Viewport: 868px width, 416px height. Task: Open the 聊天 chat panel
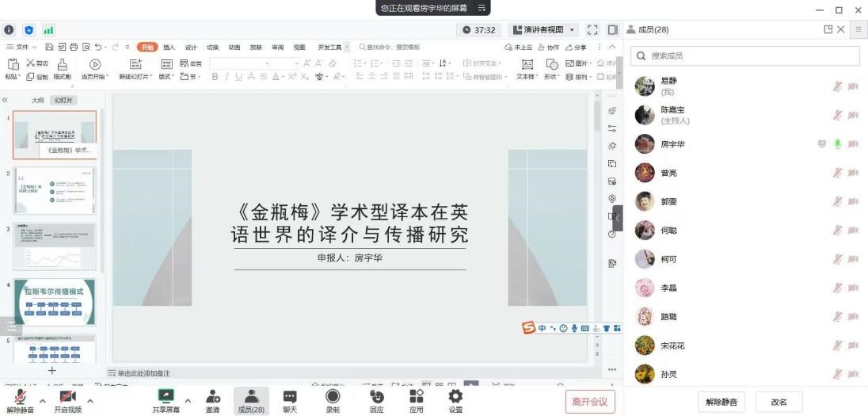(x=290, y=400)
